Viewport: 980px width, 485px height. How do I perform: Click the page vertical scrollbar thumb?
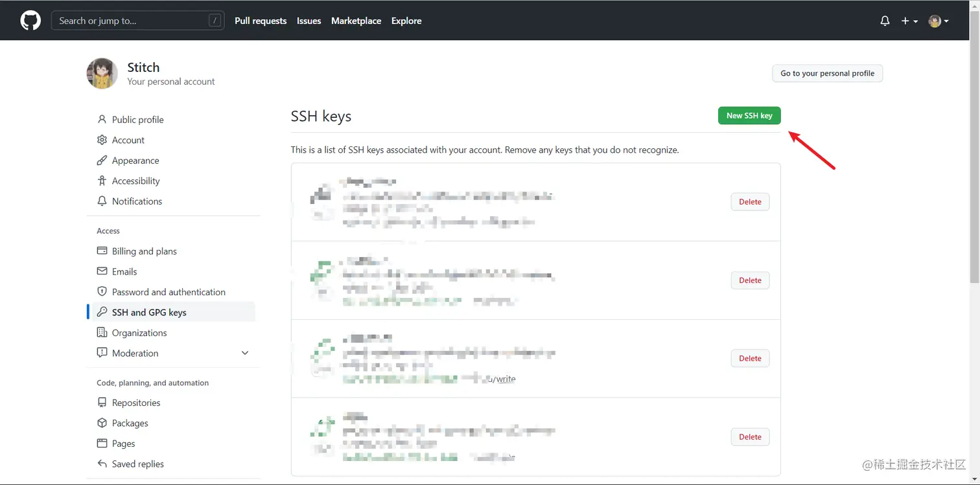[x=974, y=148]
